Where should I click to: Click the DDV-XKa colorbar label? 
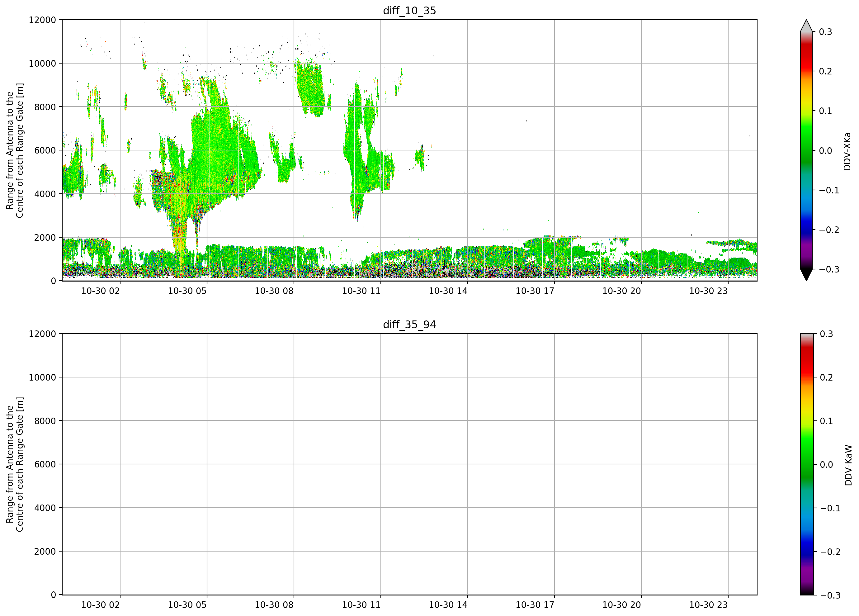[x=847, y=151]
